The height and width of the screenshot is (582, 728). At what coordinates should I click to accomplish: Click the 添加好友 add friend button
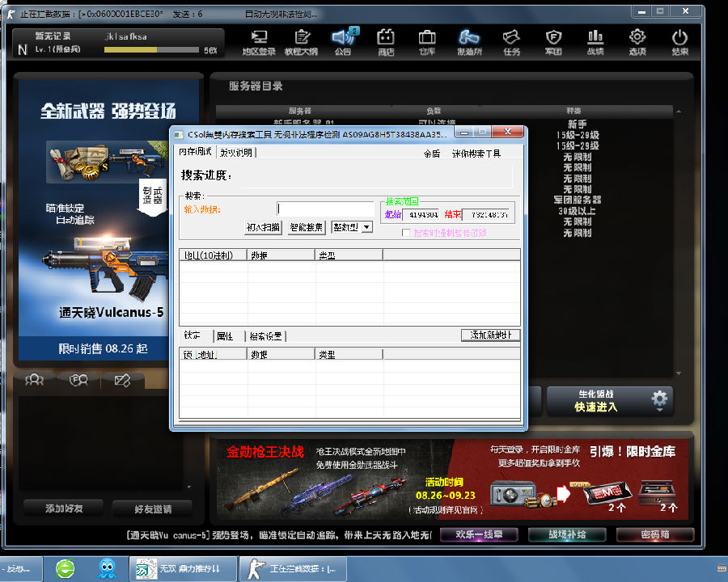(64, 508)
